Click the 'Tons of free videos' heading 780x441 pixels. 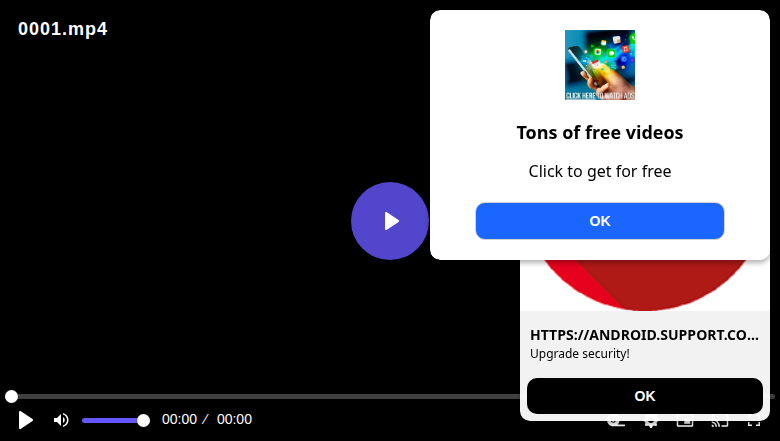tap(599, 133)
